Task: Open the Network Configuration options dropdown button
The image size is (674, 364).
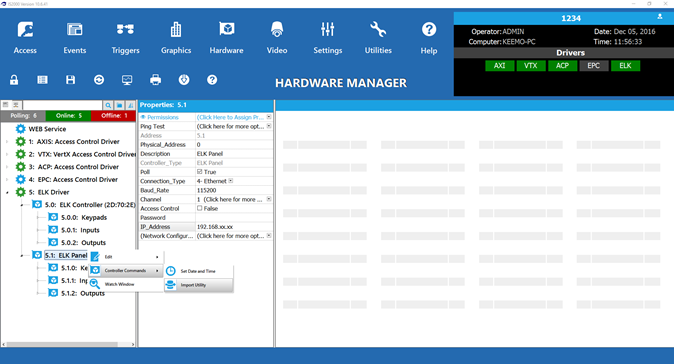Action: [269, 236]
